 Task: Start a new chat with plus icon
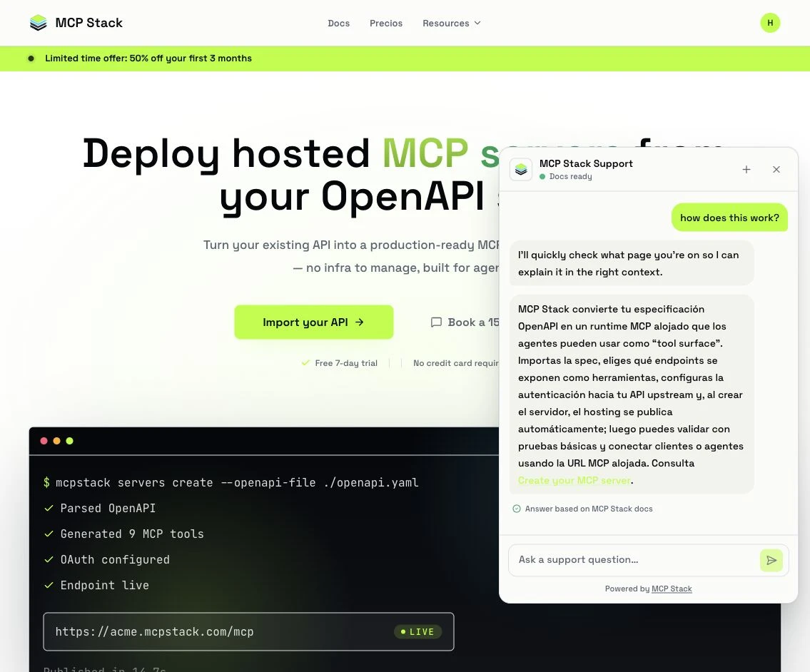tap(746, 169)
